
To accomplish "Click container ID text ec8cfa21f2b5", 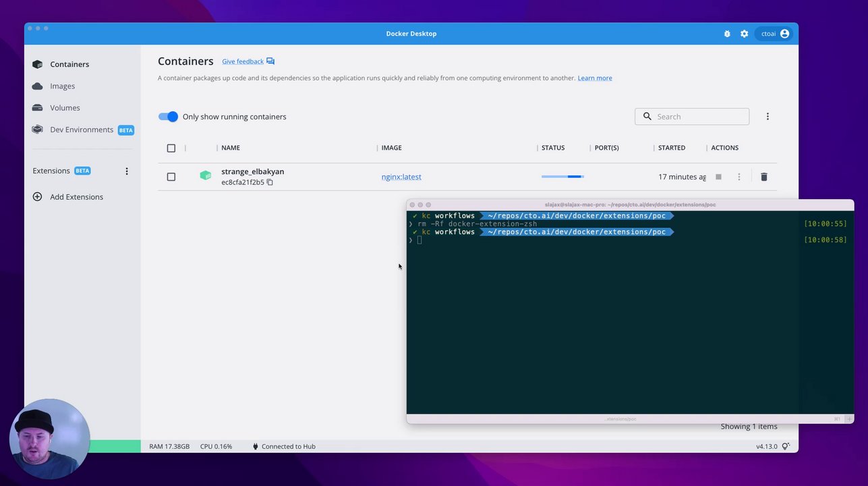I will tap(243, 182).
